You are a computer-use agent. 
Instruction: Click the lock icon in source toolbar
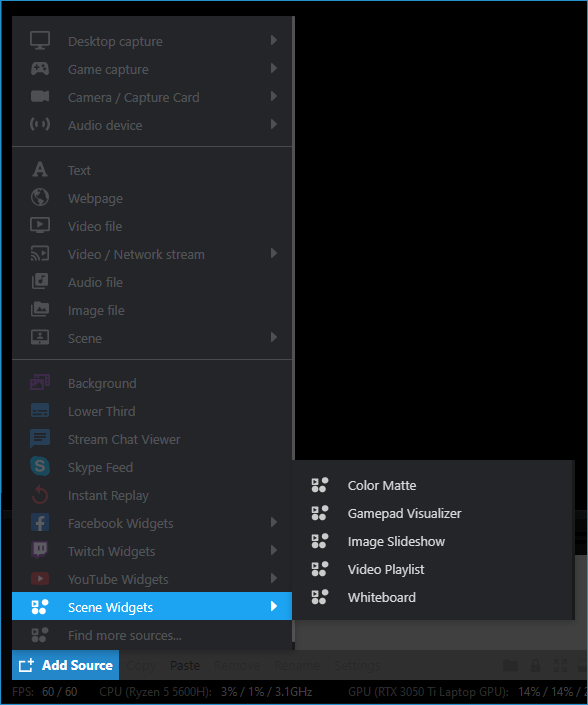(x=535, y=665)
